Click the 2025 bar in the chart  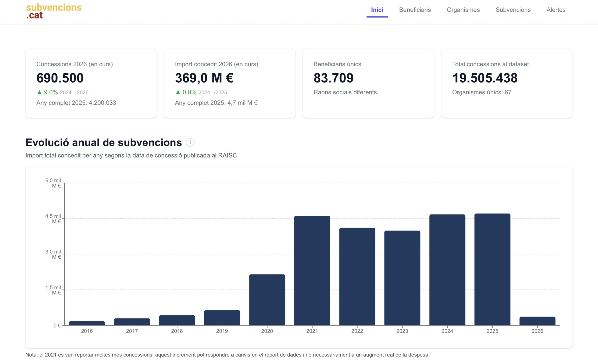click(492, 269)
